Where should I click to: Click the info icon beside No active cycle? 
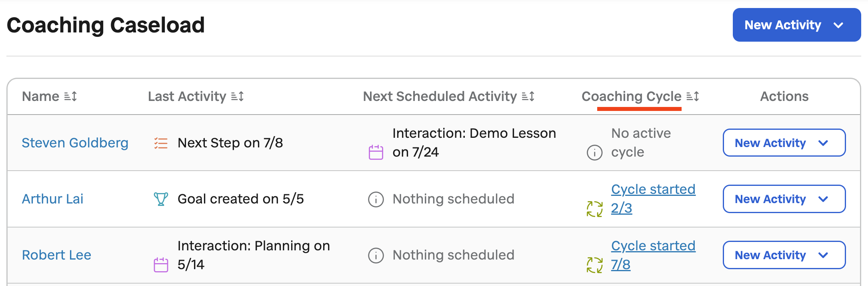click(594, 153)
